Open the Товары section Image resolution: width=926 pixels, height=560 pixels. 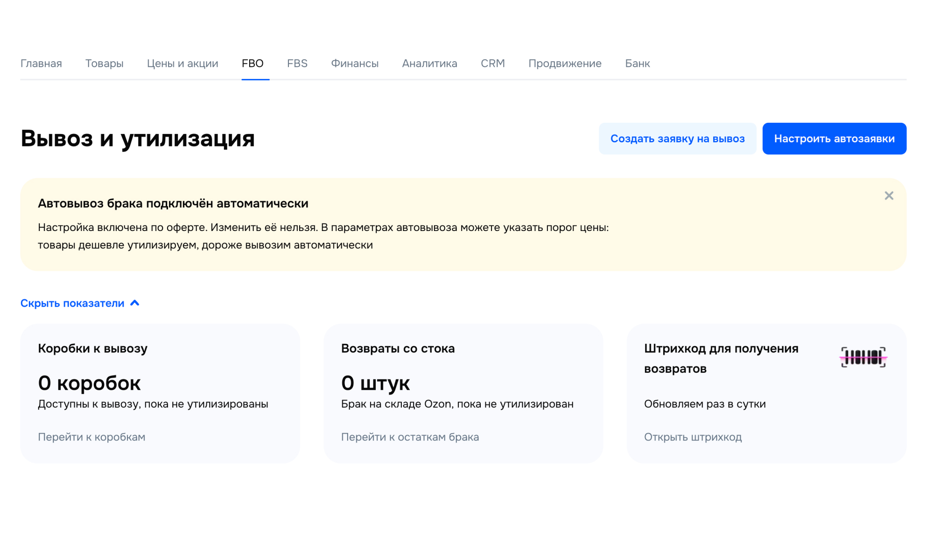coord(104,63)
